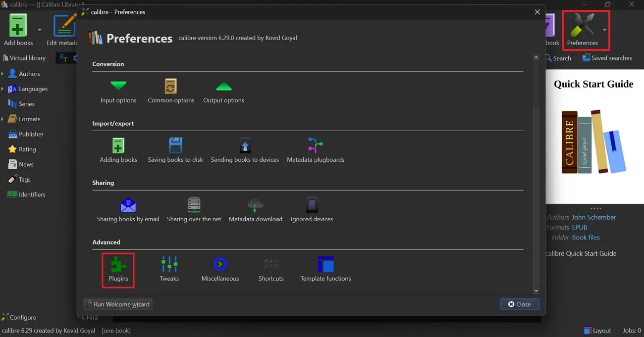The image size is (644, 337).
Task: Open Book files folder link
Action: point(586,238)
